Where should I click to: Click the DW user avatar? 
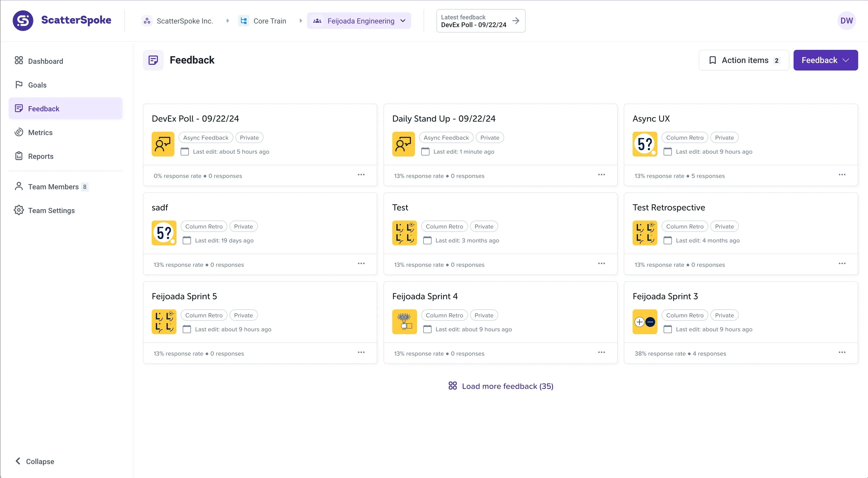click(846, 21)
